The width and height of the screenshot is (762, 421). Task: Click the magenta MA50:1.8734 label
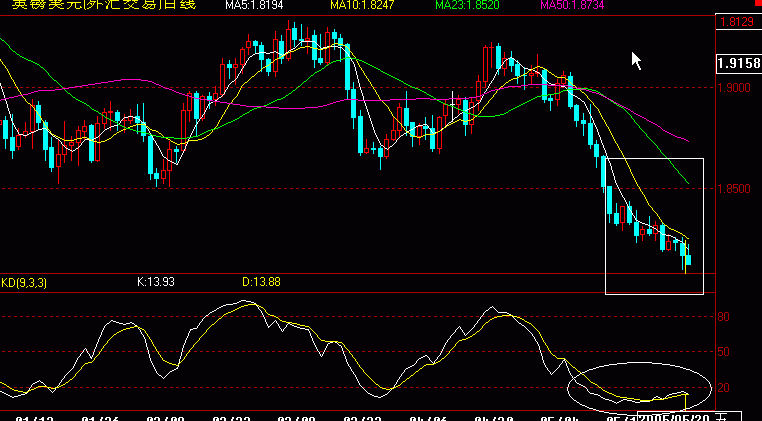572,5
